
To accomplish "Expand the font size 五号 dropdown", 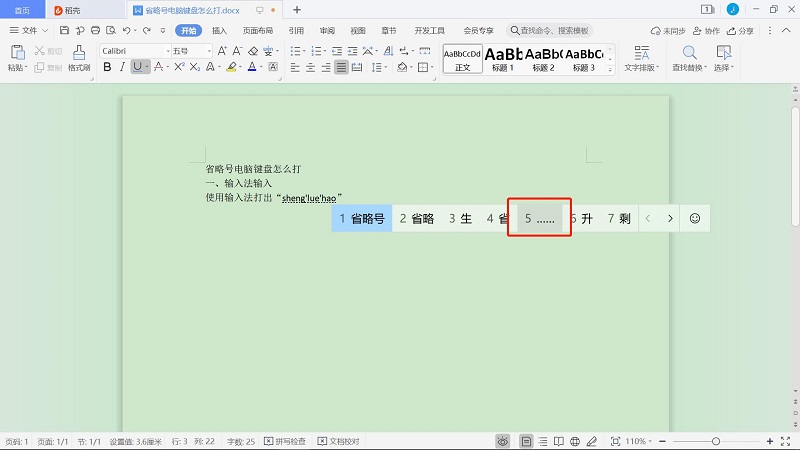I will 207,50.
